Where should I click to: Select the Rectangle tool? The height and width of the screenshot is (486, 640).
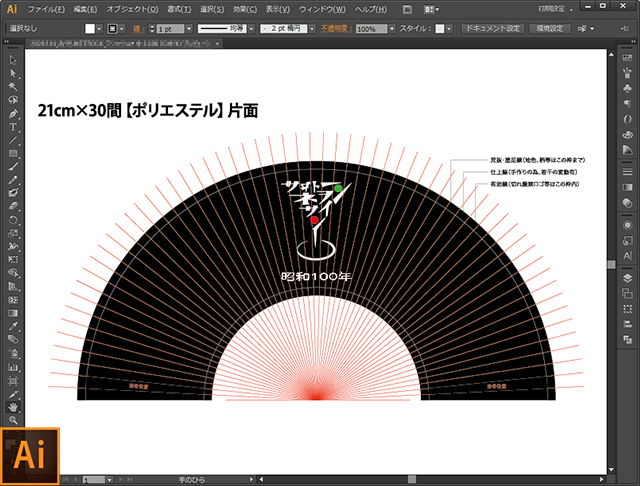(x=13, y=153)
